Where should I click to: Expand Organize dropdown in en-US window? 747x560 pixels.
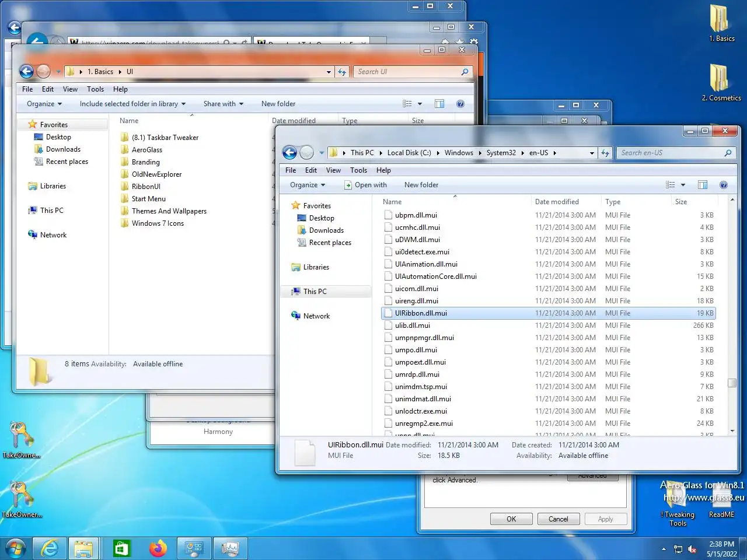[x=308, y=185]
